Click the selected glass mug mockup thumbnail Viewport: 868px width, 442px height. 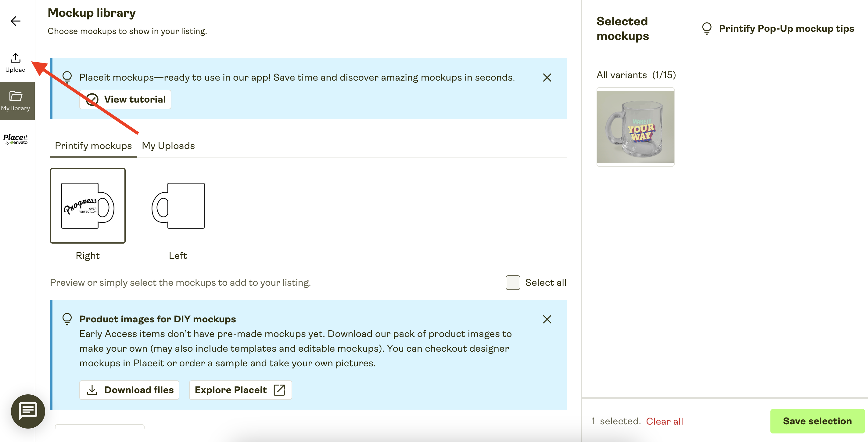(x=635, y=127)
